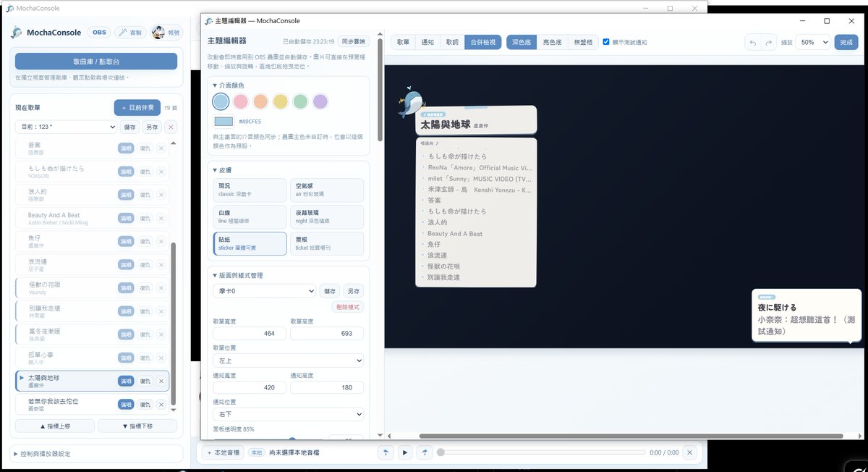Remove 怪獸の花唄 from the setlist
The image size is (868, 472).
tap(161, 287)
